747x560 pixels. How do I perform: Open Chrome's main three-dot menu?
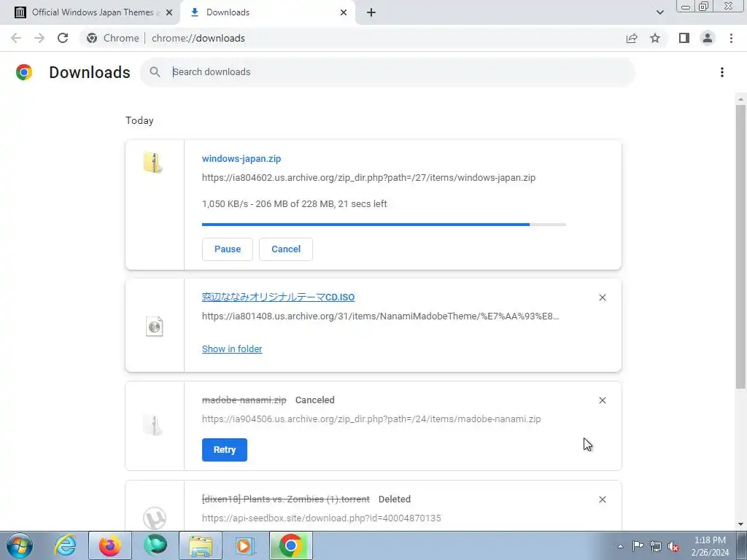click(731, 38)
